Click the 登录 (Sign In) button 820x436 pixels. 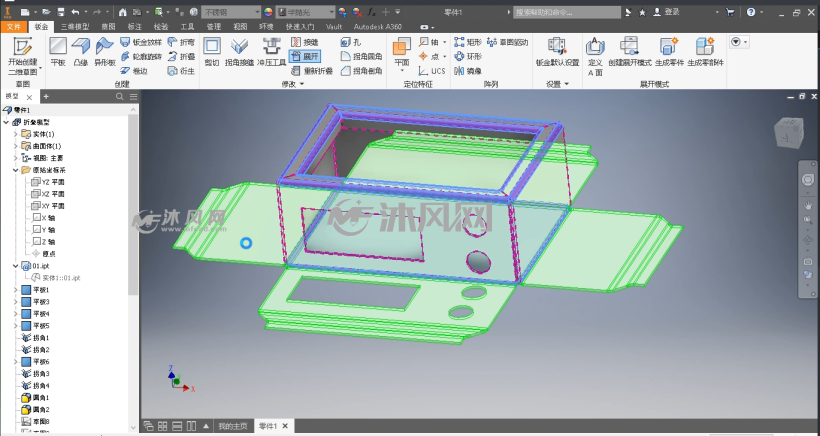(x=668, y=12)
